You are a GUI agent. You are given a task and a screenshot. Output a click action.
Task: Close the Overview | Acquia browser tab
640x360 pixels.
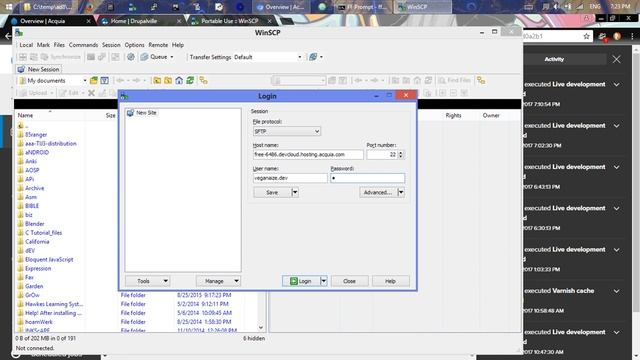89,21
